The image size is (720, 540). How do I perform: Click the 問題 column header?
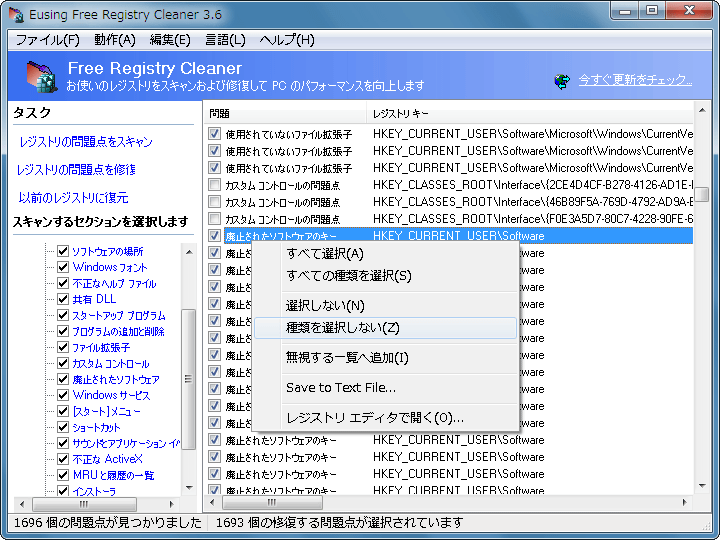tap(285, 113)
